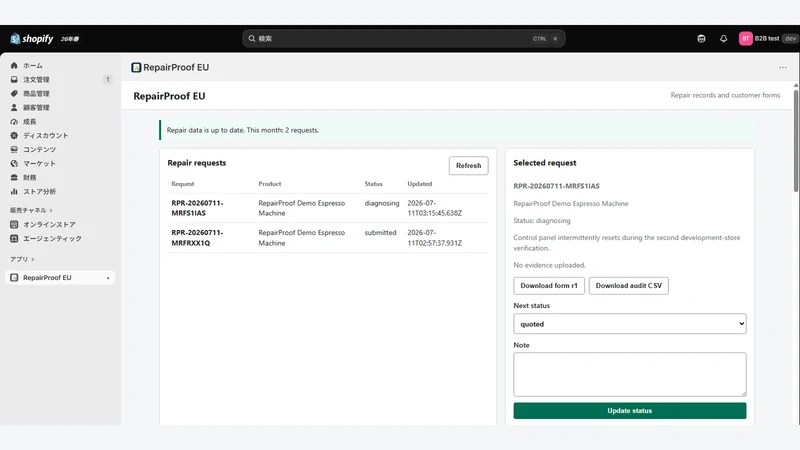Expand アプリ section chevron
800x450 pixels.
tap(33, 259)
